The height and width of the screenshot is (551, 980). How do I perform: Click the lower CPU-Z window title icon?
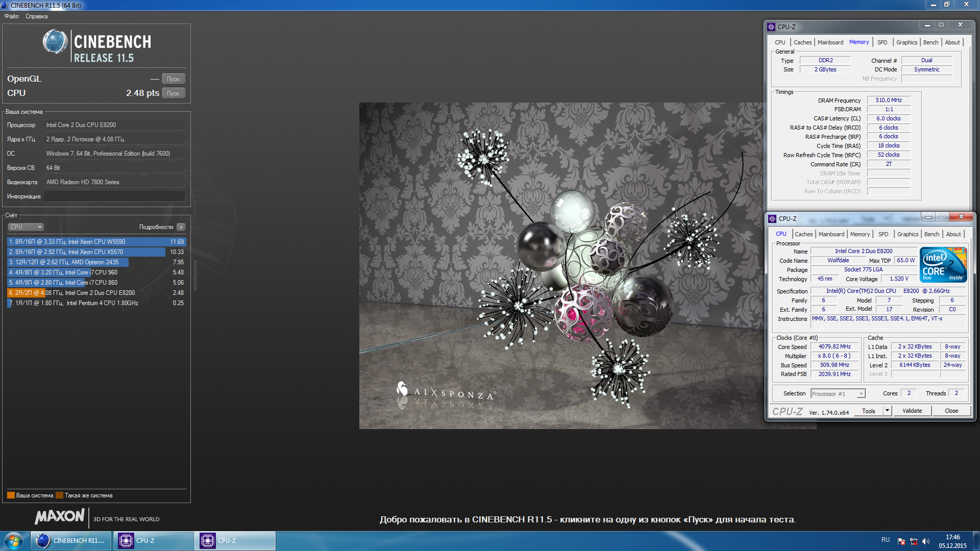(x=772, y=219)
